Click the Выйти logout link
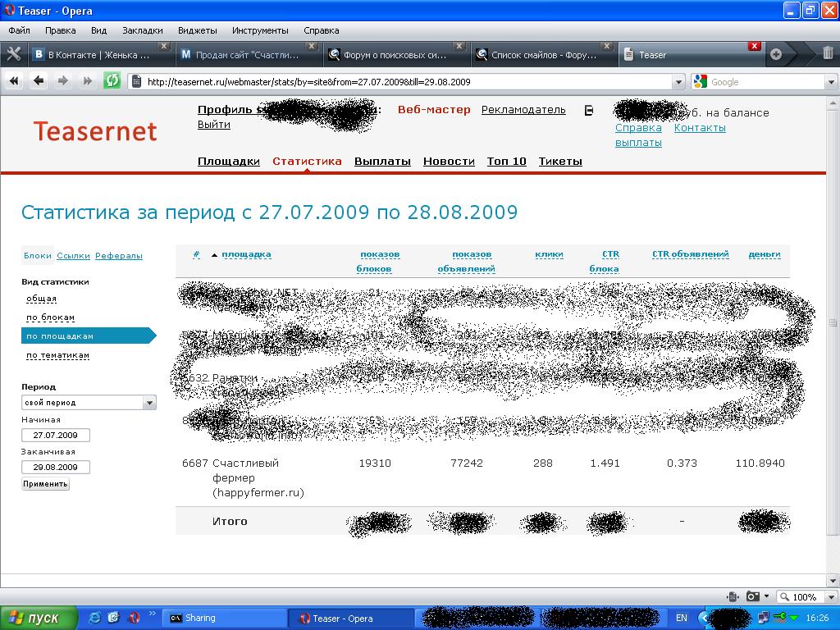This screenshot has height=630, width=840. coord(214,125)
